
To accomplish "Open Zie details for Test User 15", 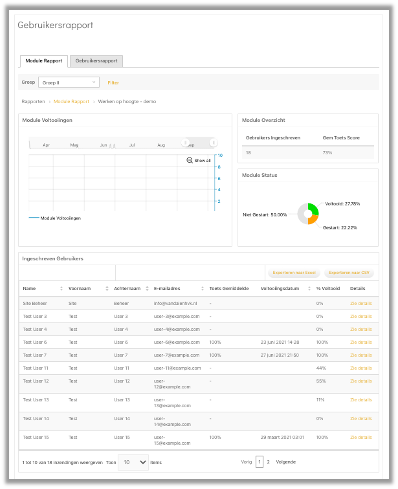I will tap(361, 437).
